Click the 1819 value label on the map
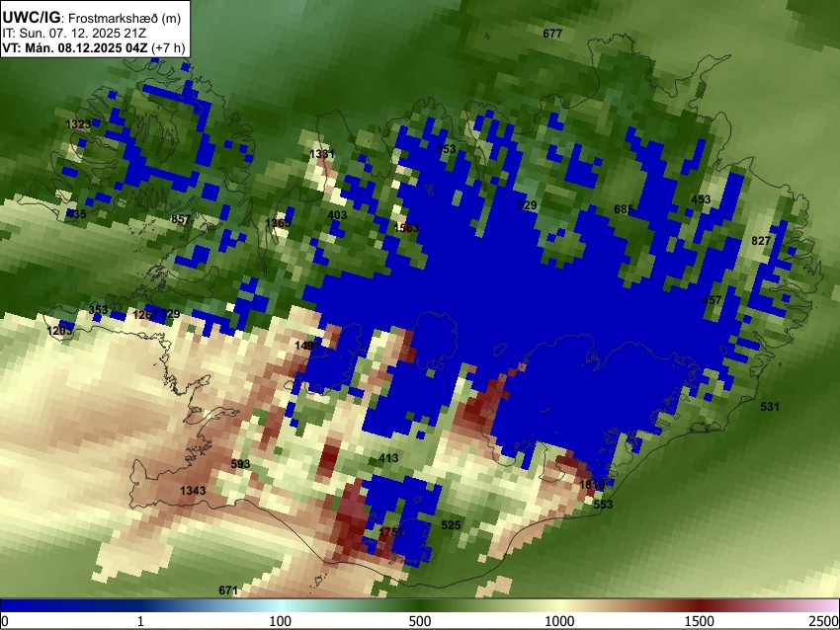This screenshot has height=630, width=840. (x=593, y=485)
